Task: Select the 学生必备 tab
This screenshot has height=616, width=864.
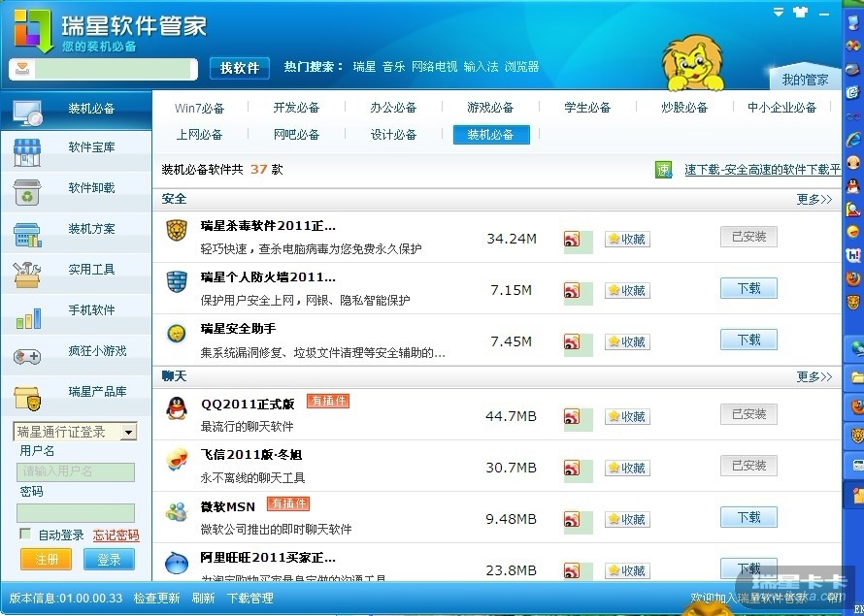Action: click(587, 108)
